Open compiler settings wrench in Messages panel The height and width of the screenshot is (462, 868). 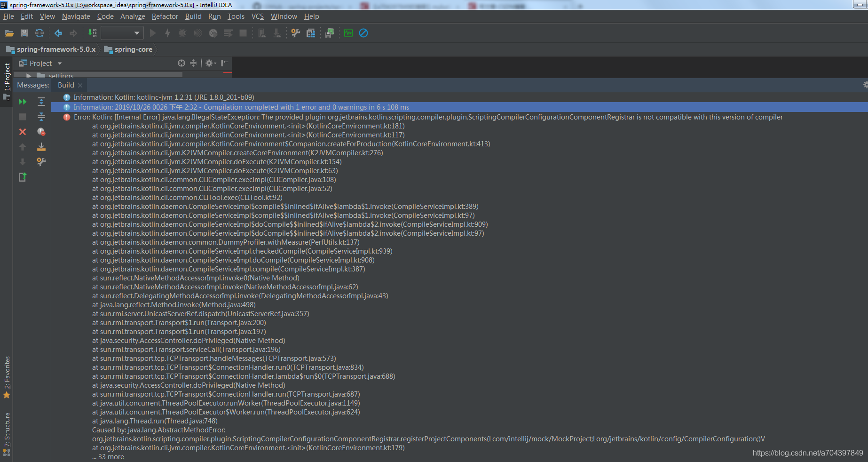click(x=41, y=162)
